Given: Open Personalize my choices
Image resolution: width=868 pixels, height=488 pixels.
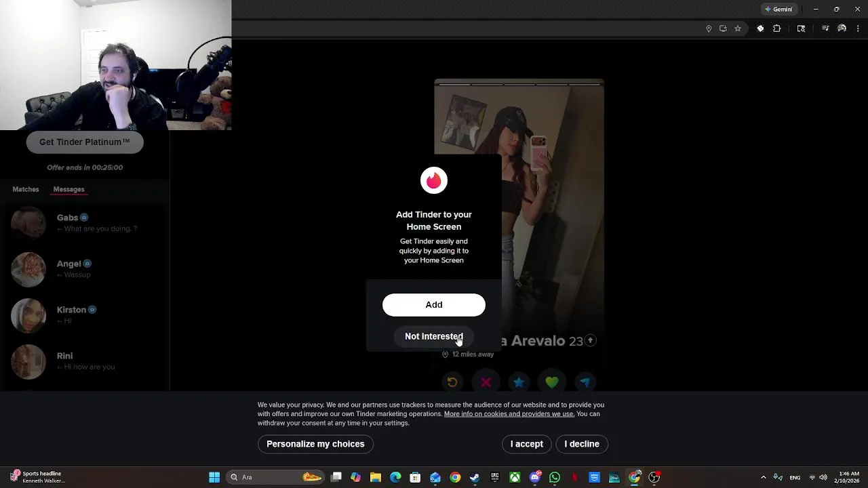Looking at the screenshot, I should (315, 444).
